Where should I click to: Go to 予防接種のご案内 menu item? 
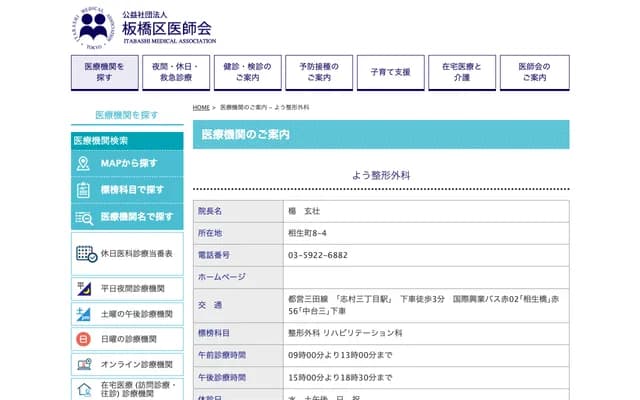coord(319,72)
